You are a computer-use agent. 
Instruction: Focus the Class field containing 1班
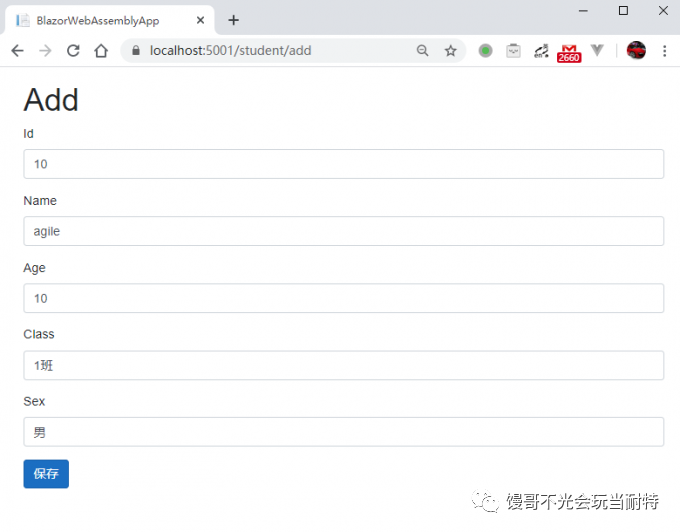pos(343,365)
